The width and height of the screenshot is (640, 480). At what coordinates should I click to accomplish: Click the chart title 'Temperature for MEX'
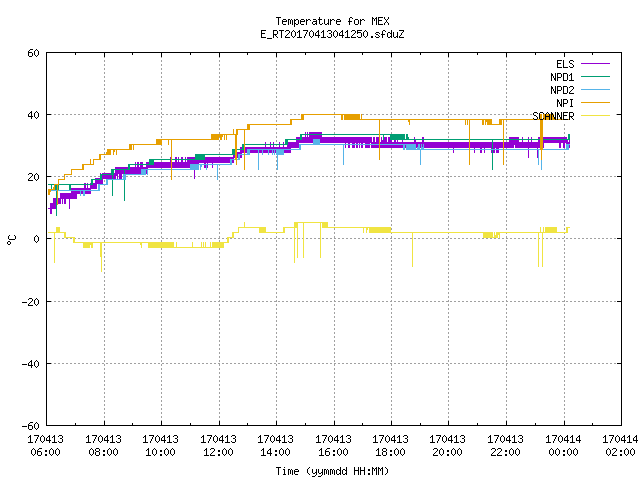tap(332, 21)
